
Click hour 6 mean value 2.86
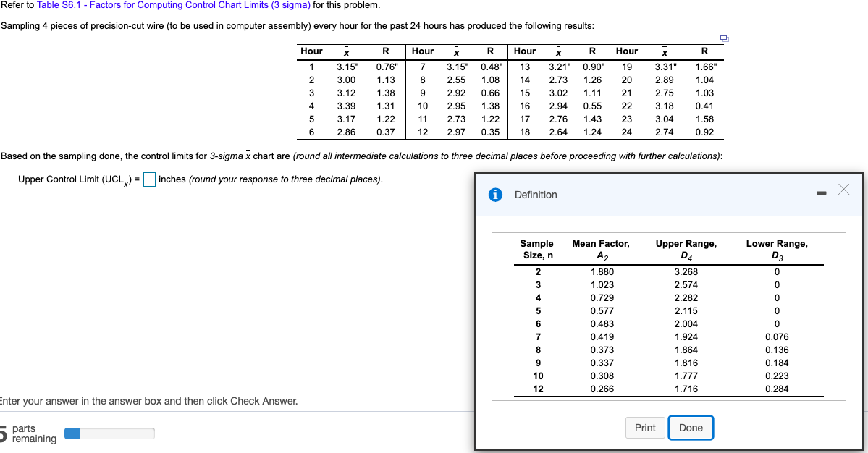(x=347, y=132)
